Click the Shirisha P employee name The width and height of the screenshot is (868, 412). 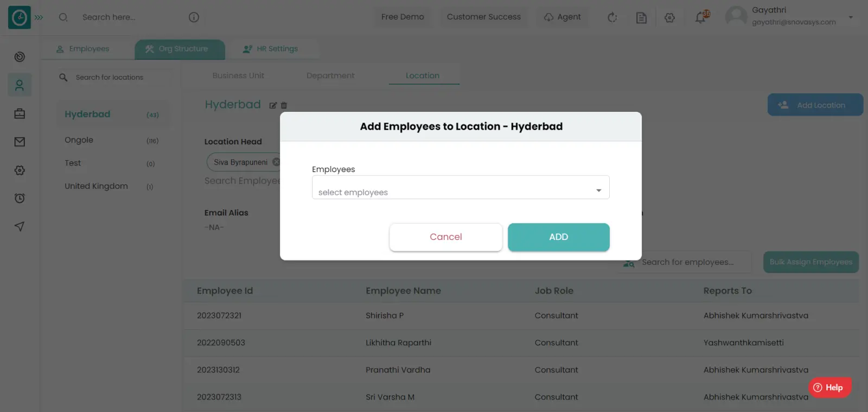pos(385,315)
